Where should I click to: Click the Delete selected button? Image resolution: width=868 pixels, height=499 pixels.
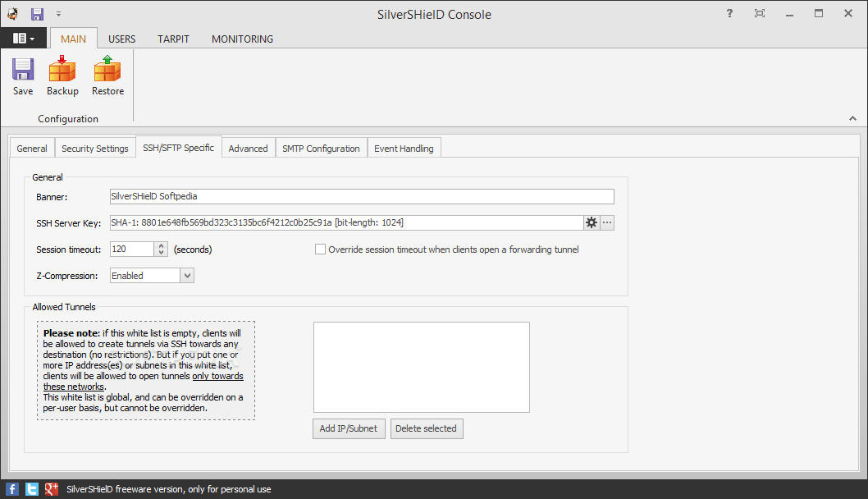[427, 428]
